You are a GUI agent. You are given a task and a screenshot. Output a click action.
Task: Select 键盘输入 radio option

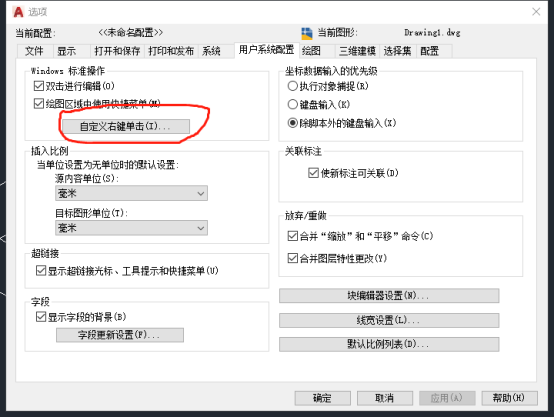coord(293,104)
